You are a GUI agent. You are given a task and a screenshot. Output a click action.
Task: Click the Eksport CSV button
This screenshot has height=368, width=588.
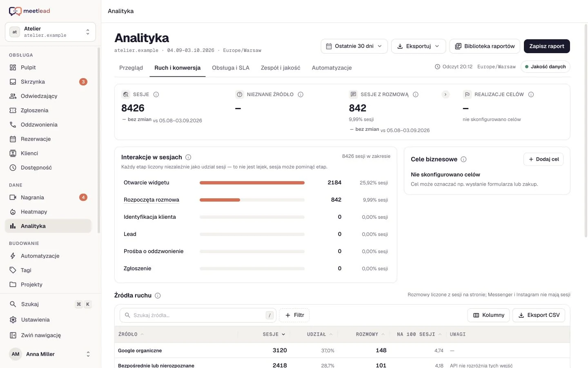pos(539,315)
